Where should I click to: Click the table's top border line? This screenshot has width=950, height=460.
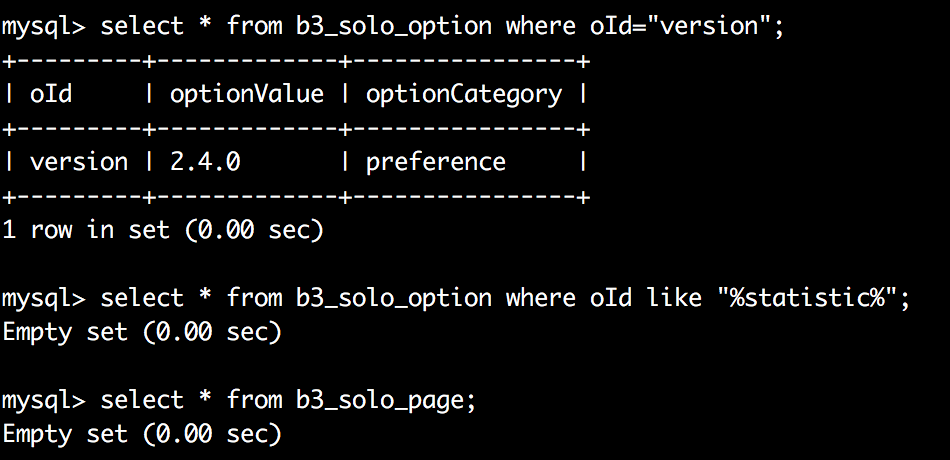pyautogui.click(x=296, y=62)
